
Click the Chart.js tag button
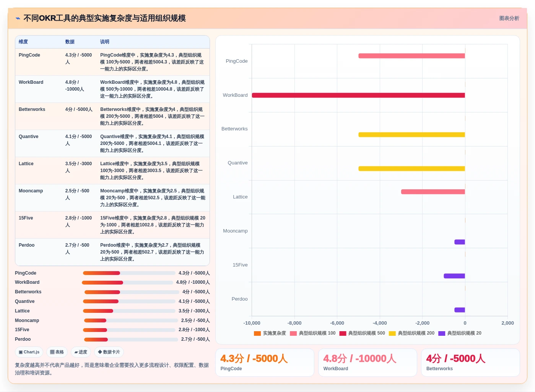(x=29, y=352)
